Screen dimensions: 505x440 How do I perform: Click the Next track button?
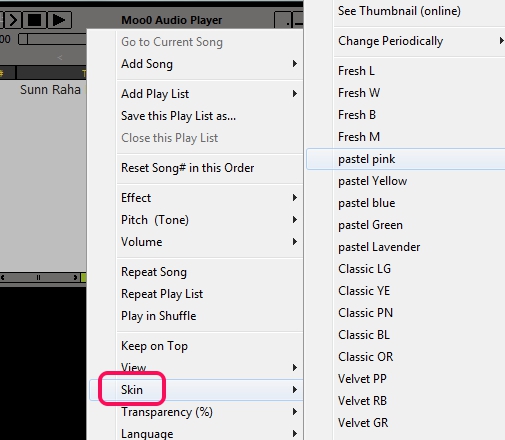point(13,20)
